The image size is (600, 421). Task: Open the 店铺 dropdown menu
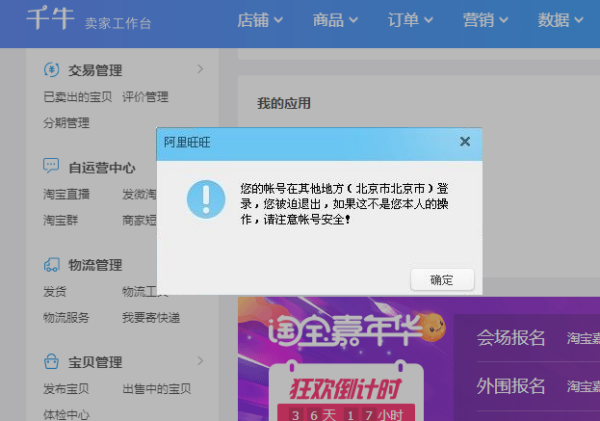point(260,20)
